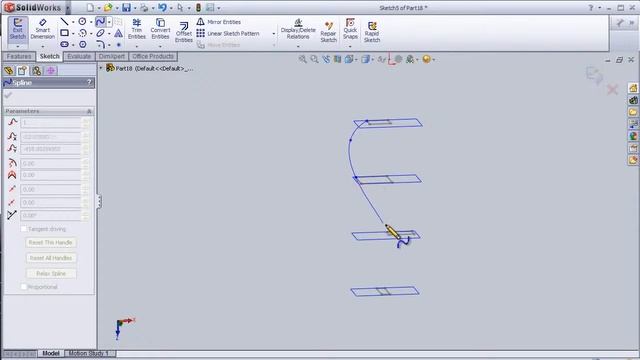This screenshot has width=640, height=360.
Task: Click Section View icon
Action: coord(337,60)
